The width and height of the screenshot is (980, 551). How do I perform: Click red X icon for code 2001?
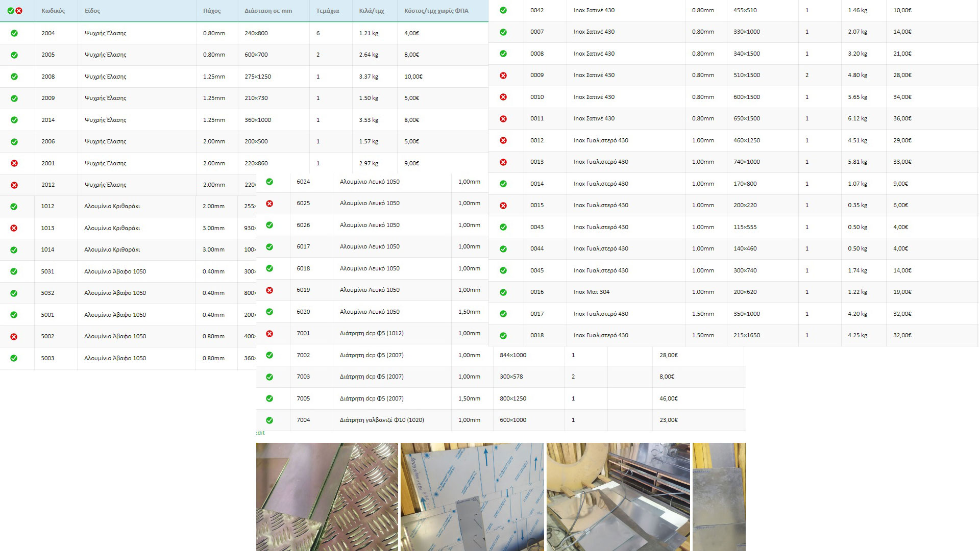tap(14, 163)
